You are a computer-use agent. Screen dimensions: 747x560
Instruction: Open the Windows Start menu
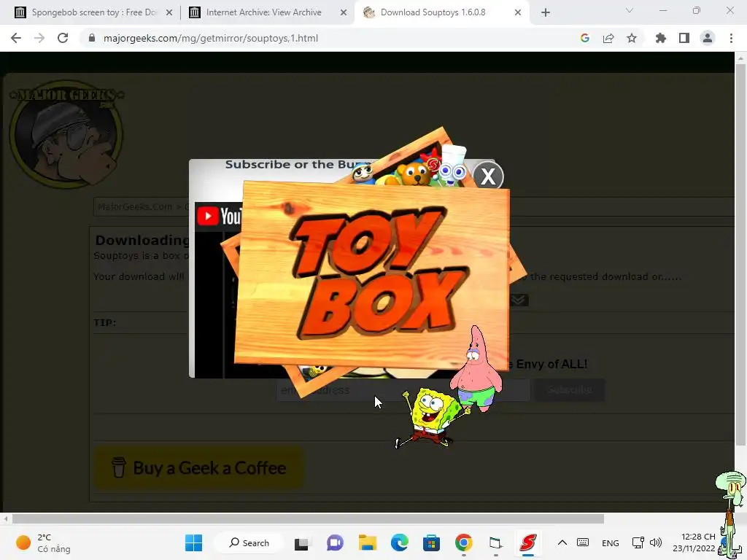[x=194, y=542]
